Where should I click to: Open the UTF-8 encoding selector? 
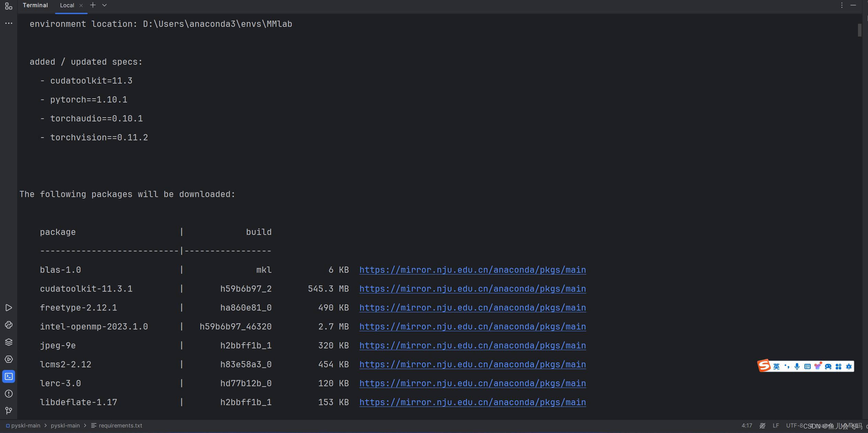[794, 425]
